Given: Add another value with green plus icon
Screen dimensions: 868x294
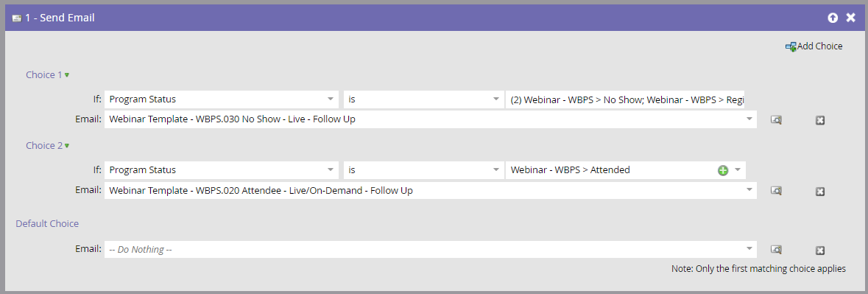Looking at the screenshot, I should coord(722,170).
